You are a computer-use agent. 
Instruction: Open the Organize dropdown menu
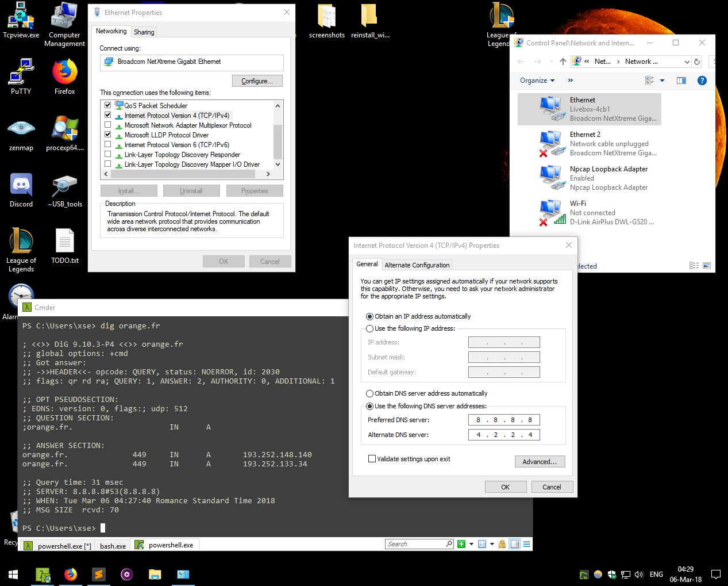point(537,80)
